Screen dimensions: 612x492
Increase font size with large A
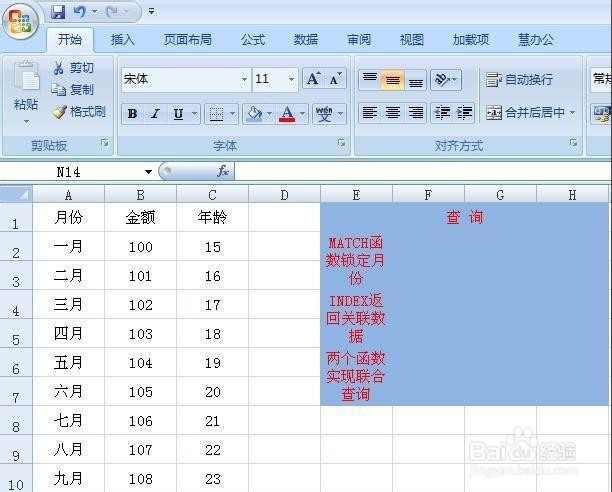coord(313,79)
